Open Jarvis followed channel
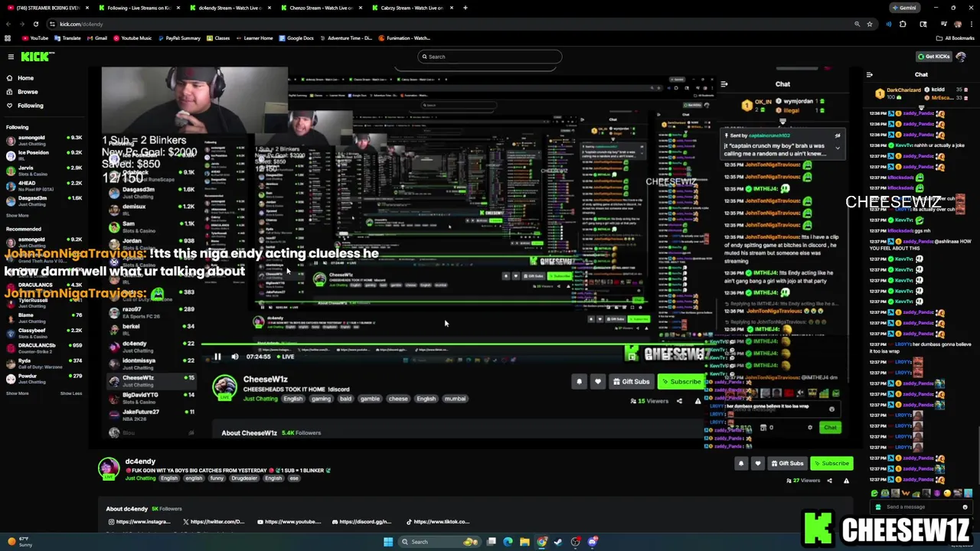980x551 pixels. click(x=44, y=171)
